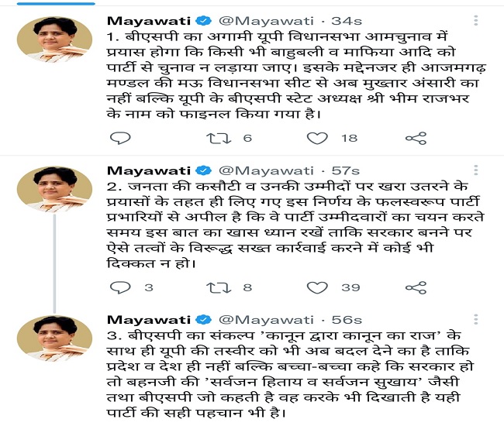
Task: Open more options menu on the 56s tweet
Action: [x=476, y=319]
